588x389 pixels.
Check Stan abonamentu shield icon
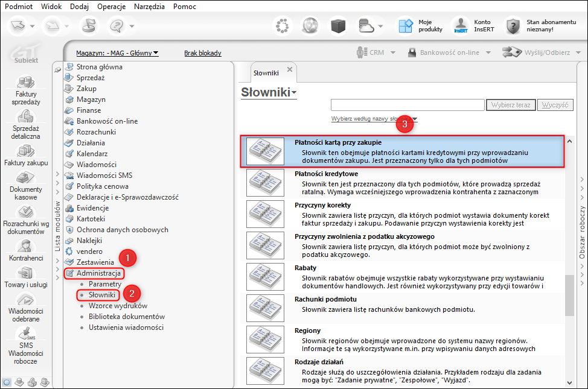click(x=513, y=26)
